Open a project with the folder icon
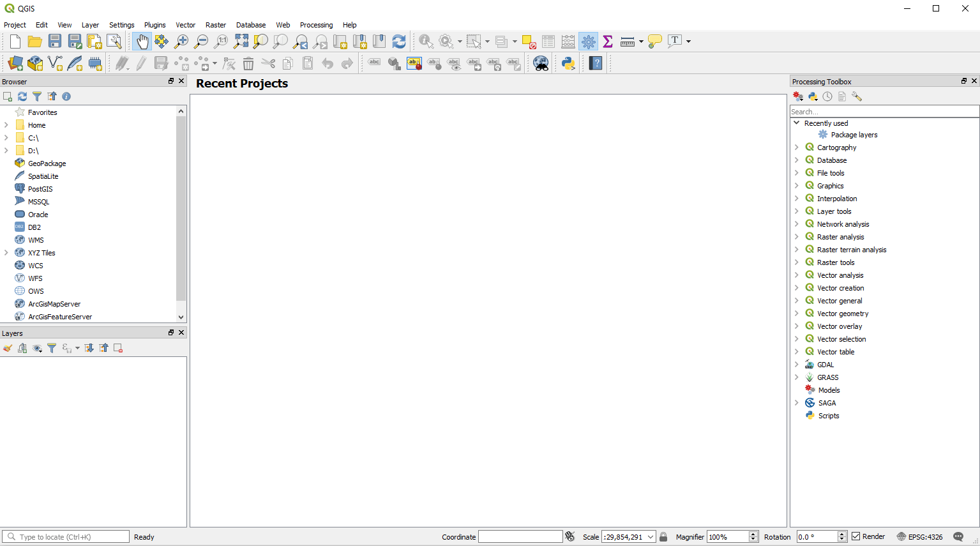Viewport: 980px width, 546px height. coord(34,42)
